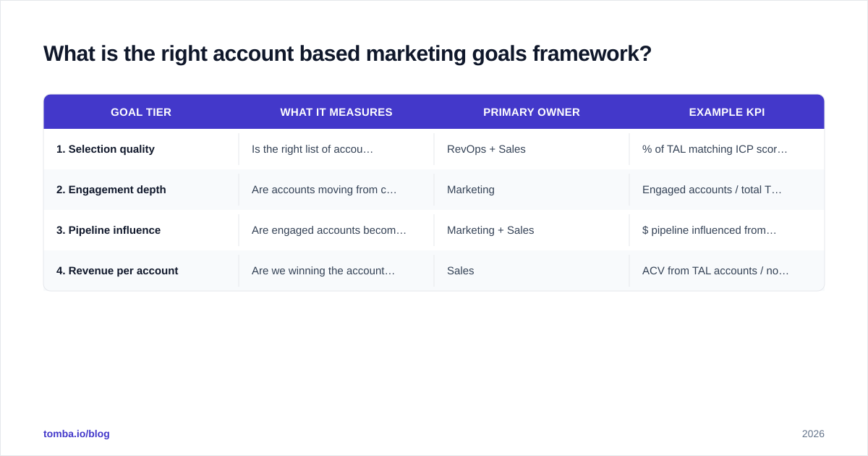Select the '2. Engagement depth' cell
Viewport: 868px width, 456px height.
click(141, 190)
